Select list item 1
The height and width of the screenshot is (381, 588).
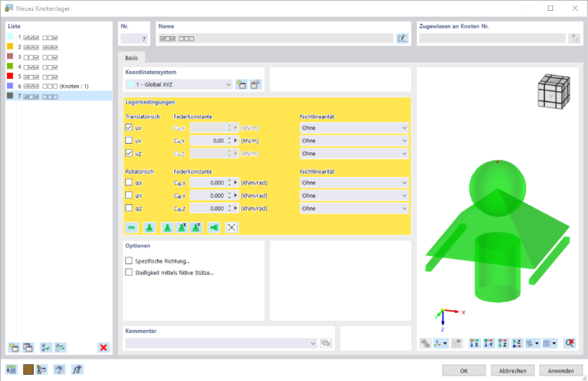point(59,37)
